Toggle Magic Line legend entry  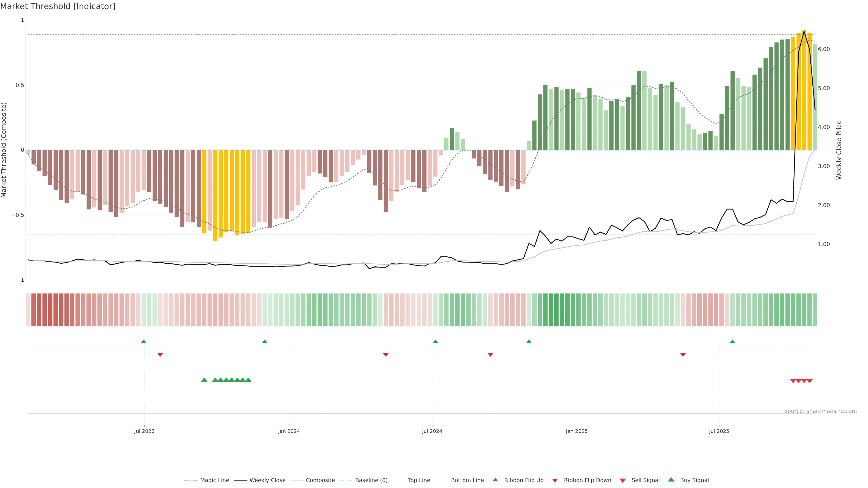(x=214, y=480)
